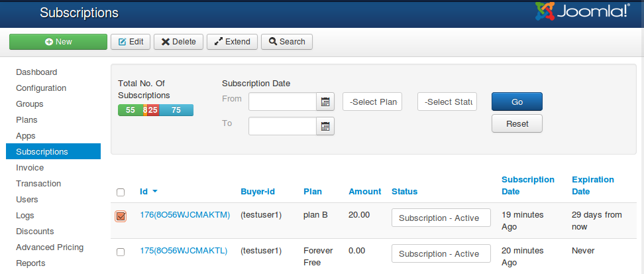Sort by Id column header

click(144, 191)
